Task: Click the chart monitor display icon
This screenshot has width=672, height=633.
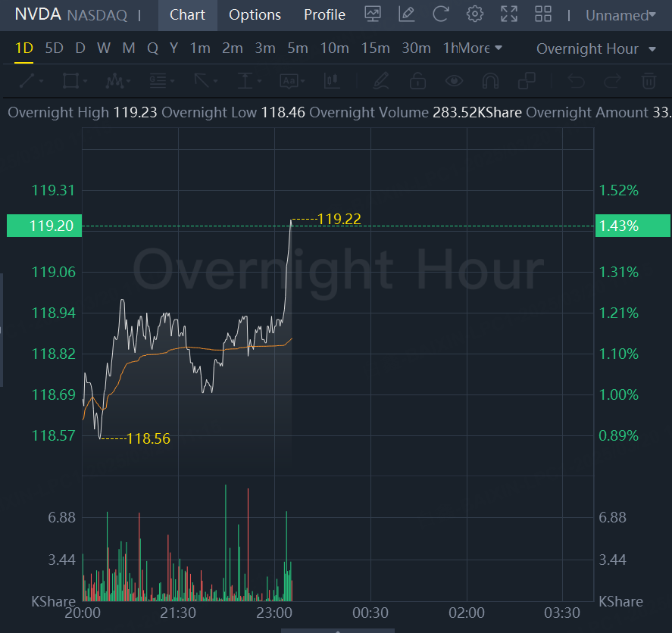Action: pyautogui.click(x=373, y=14)
